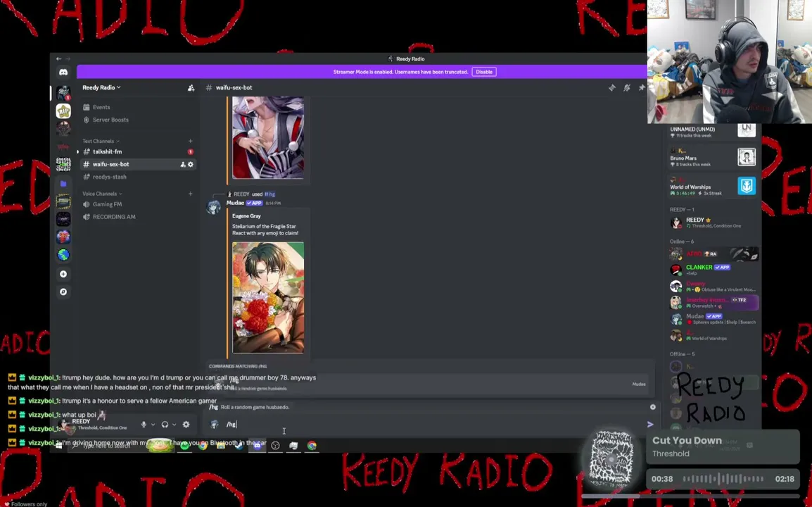Seek in the Cut You Down waveform
Screen dimensions: 812x507
(723, 479)
